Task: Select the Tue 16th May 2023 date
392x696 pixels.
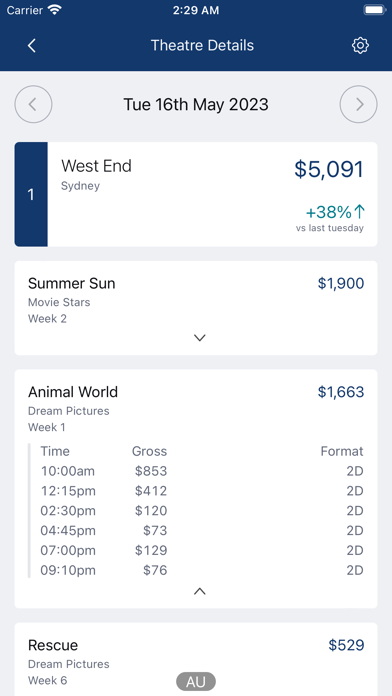Action: [196, 105]
